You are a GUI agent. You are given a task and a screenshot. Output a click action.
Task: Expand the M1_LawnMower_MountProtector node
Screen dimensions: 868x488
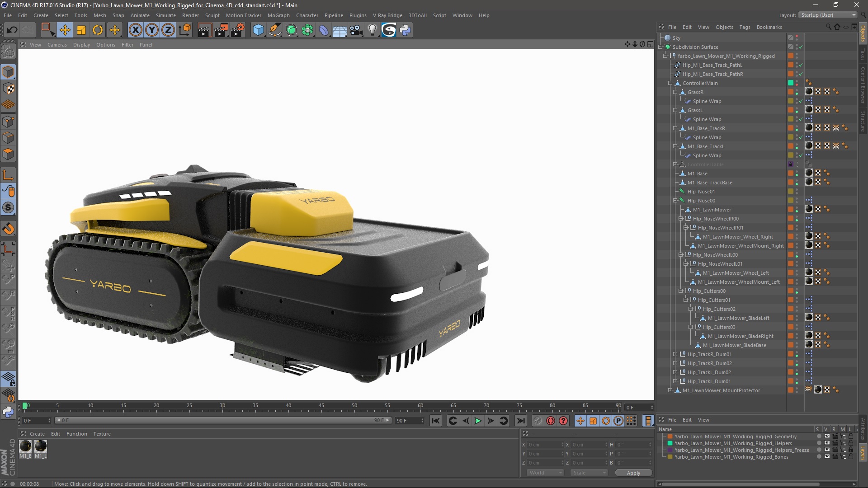pyautogui.click(x=670, y=390)
